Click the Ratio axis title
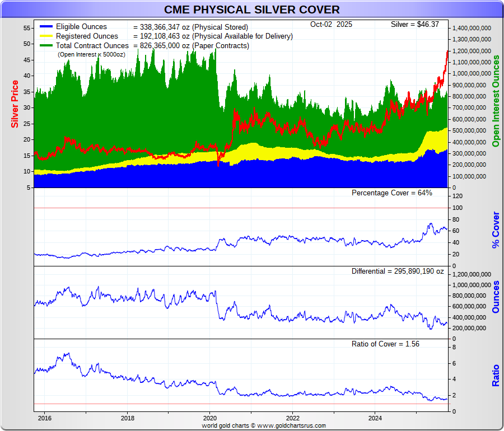Viewport: 504px width, 431px height. (x=496, y=376)
